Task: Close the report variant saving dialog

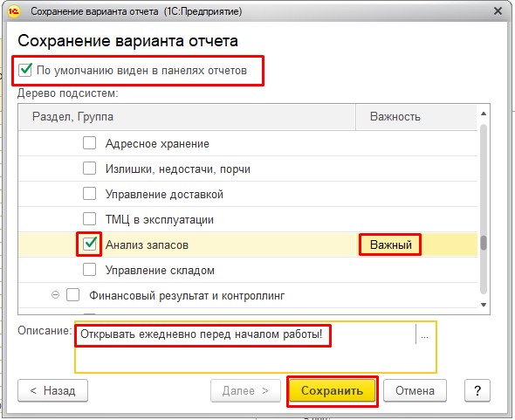Action: coord(498,11)
